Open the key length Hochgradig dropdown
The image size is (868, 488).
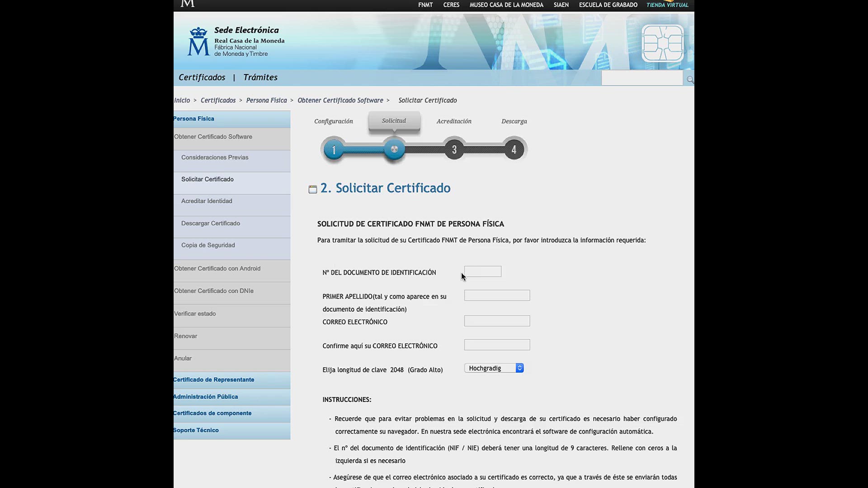point(494,368)
